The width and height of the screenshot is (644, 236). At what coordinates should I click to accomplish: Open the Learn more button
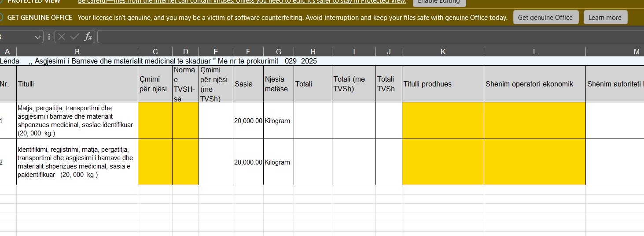[x=605, y=18]
